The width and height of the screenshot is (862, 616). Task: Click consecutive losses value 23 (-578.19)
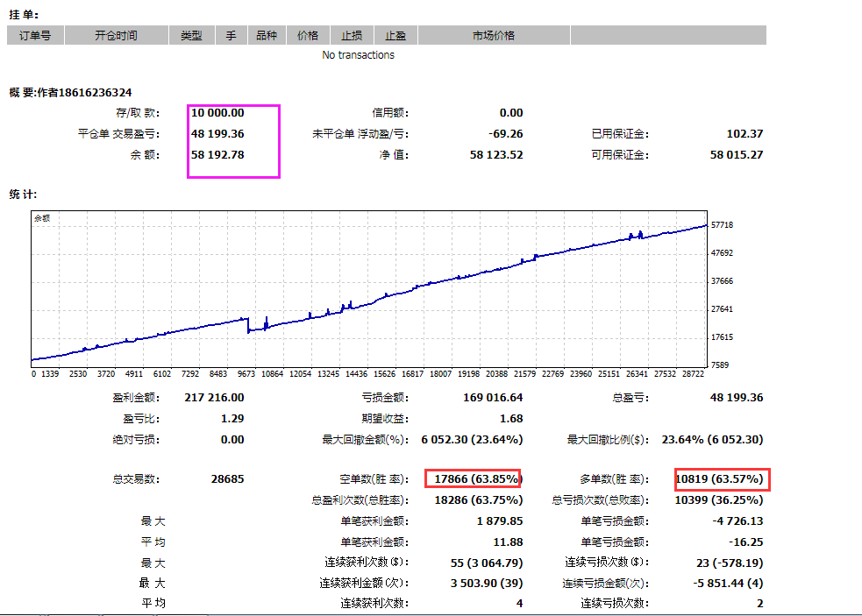point(730,563)
